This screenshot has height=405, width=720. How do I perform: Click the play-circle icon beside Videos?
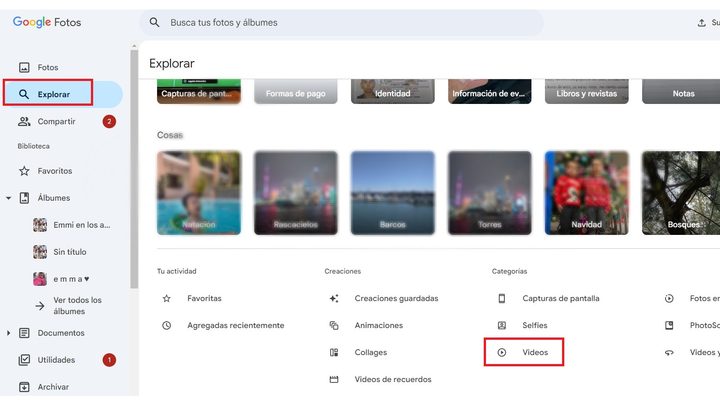[x=502, y=353]
